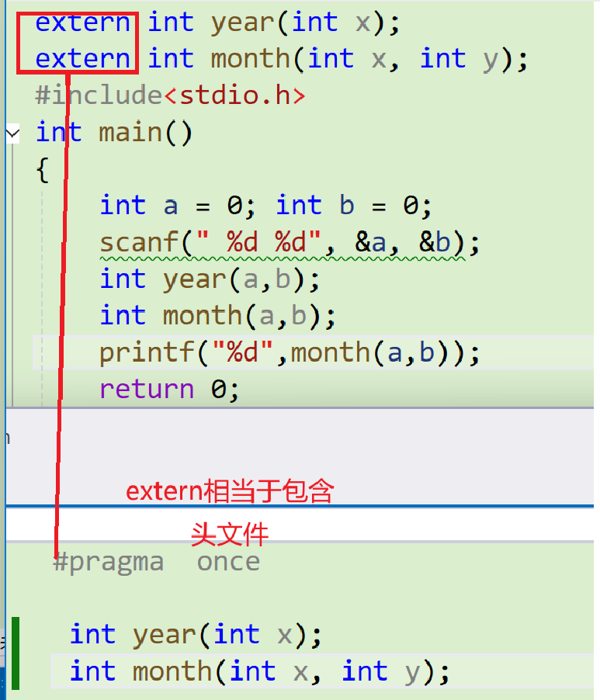Collapse the int main() code block
The height and width of the screenshot is (700, 600).
(x=13, y=133)
